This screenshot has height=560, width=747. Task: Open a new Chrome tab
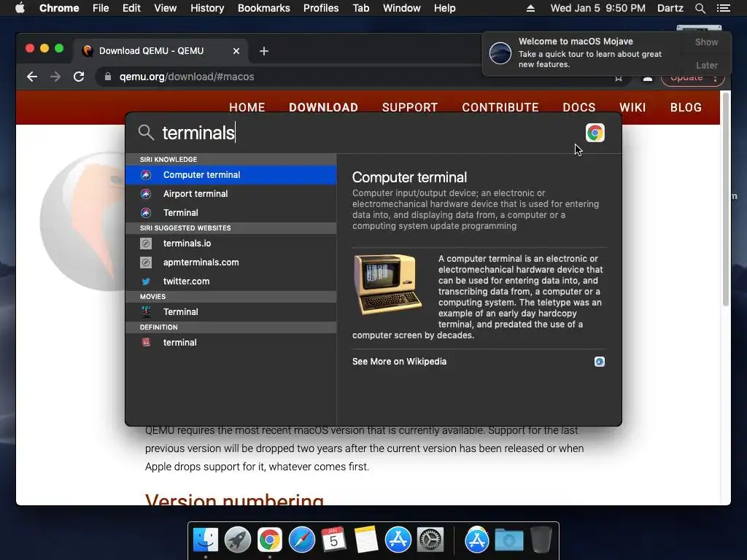264,51
